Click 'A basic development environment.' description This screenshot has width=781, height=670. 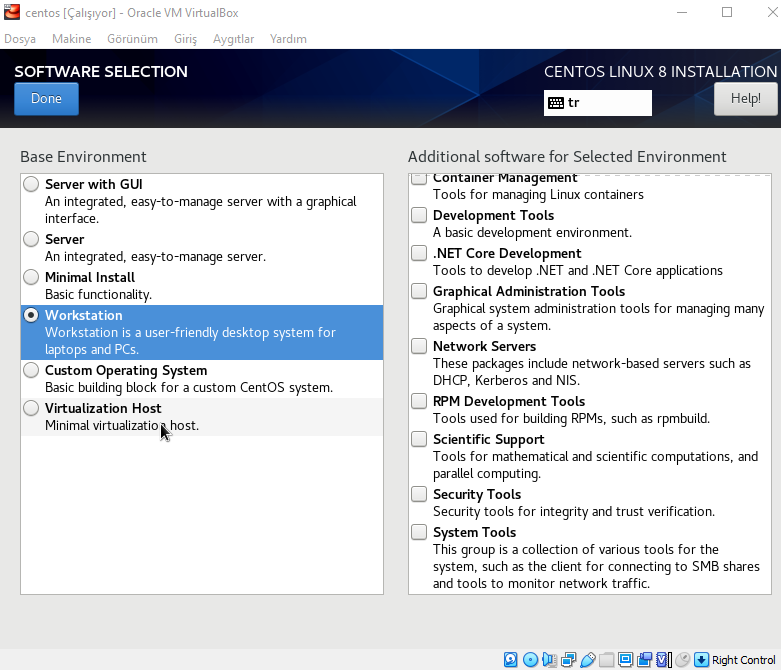pyautogui.click(x=532, y=233)
